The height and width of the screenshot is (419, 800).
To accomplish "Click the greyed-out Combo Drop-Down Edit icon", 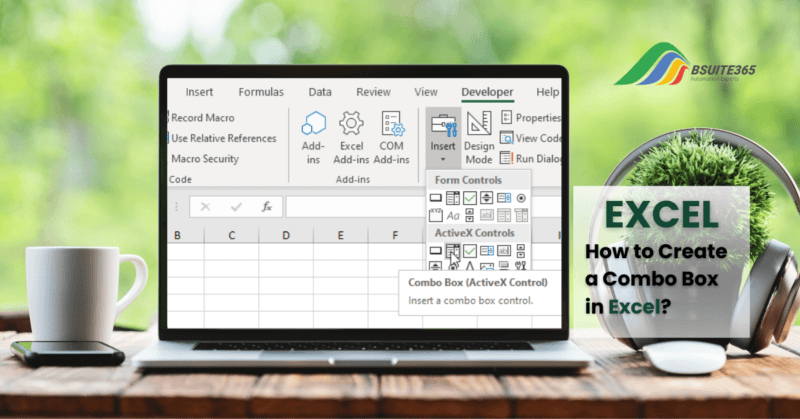I will pos(521,215).
